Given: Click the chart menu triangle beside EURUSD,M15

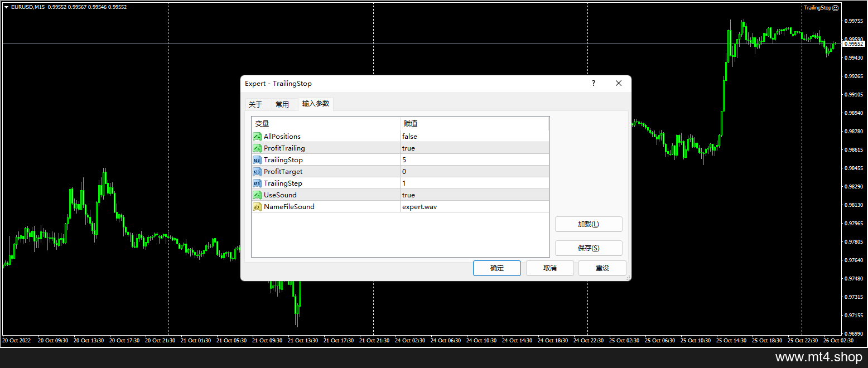Looking at the screenshot, I should pyautogui.click(x=6, y=7).
